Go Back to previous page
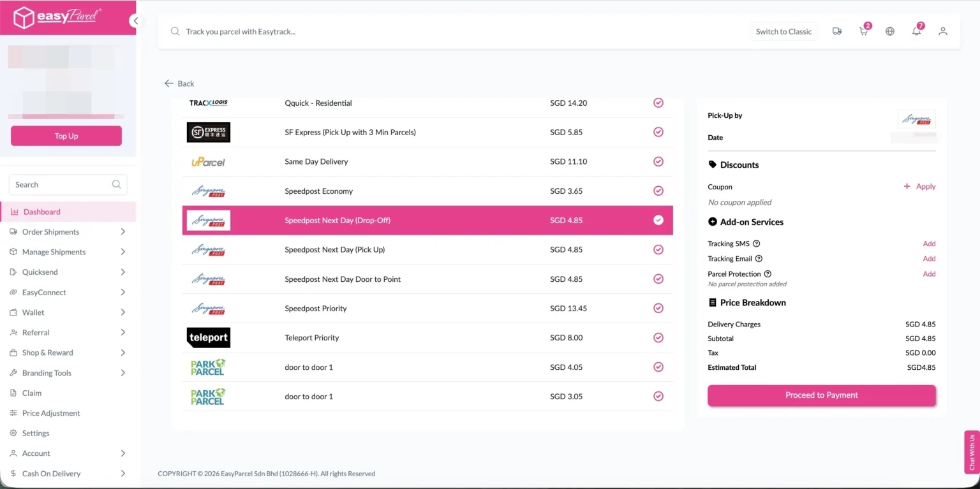 179,84
